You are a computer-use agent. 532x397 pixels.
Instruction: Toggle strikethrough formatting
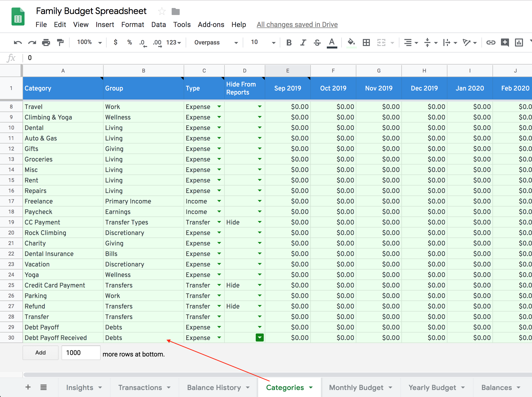click(x=317, y=42)
